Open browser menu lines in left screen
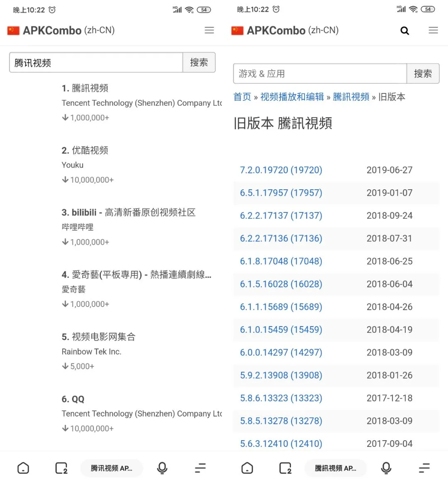 [x=200, y=468]
